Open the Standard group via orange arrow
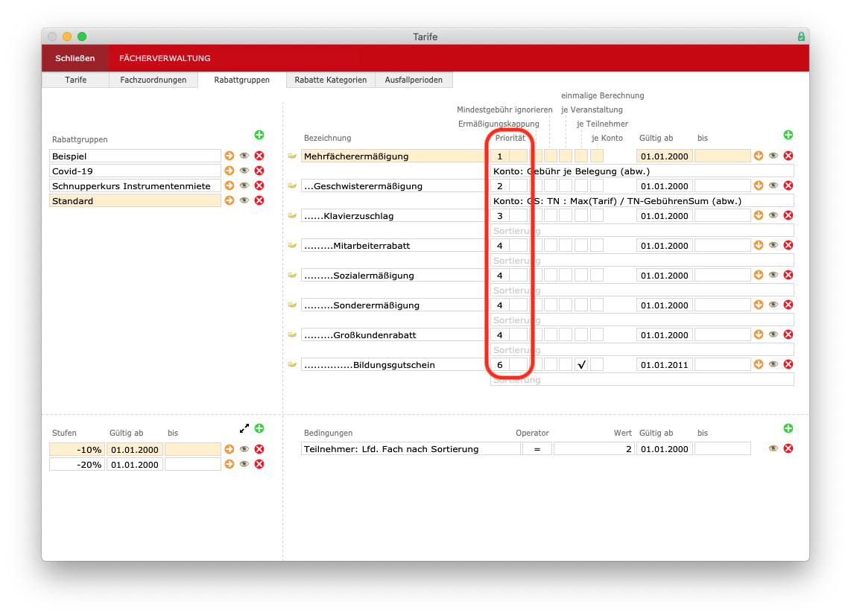This screenshot has height=616, width=851. tap(230, 200)
